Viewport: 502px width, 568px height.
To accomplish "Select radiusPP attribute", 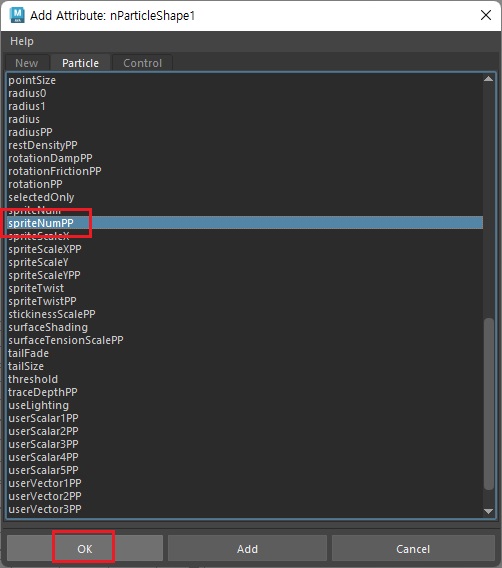I will coord(245,132).
